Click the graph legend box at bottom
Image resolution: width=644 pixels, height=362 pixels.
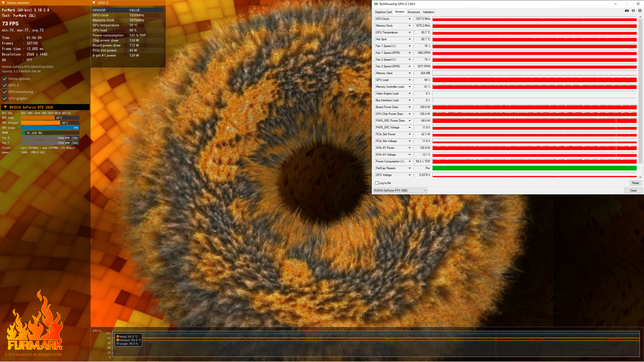[128, 340]
